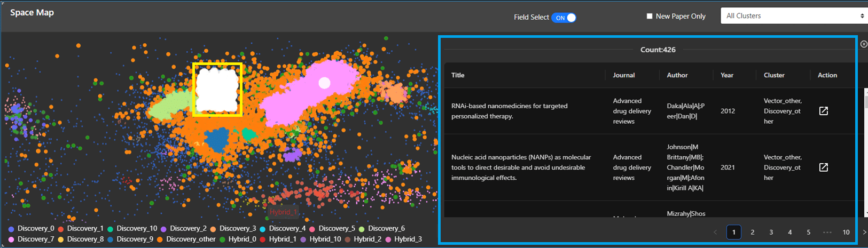Click the Journal column header
868x248 pixels.
[623, 75]
